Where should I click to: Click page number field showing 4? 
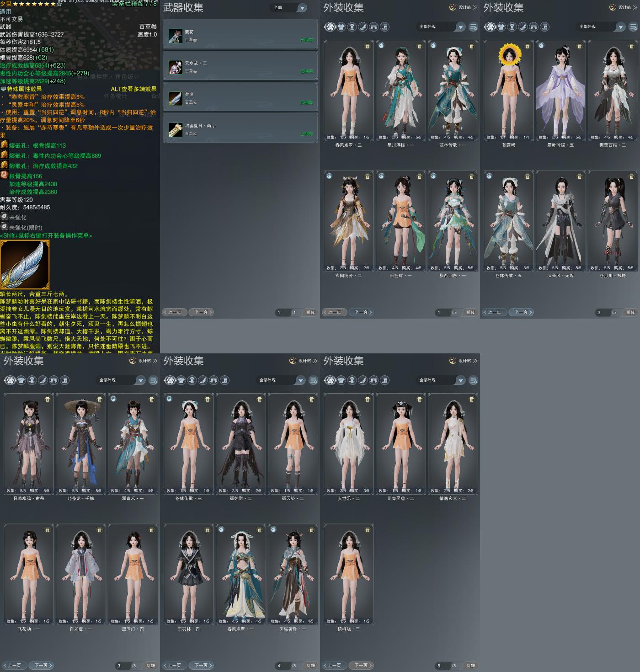pyautogui.click(x=283, y=666)
